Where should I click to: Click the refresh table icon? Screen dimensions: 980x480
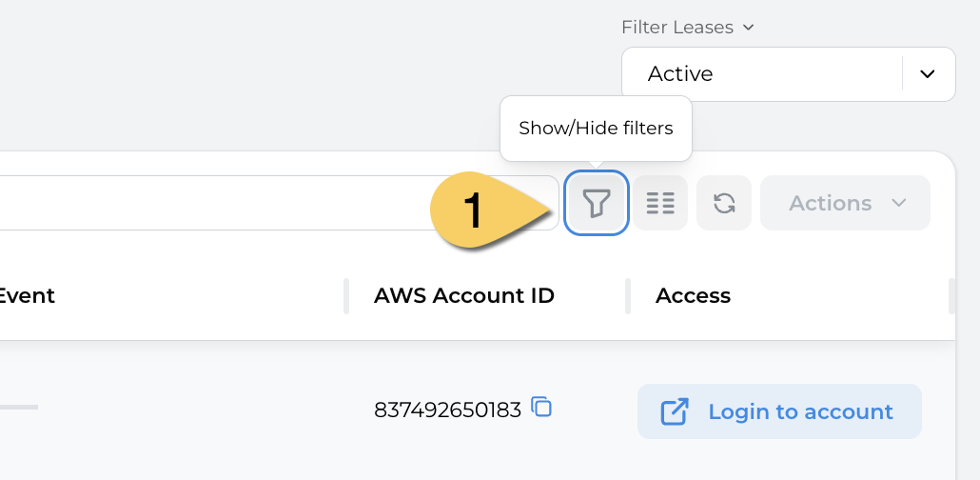point(724,203)
